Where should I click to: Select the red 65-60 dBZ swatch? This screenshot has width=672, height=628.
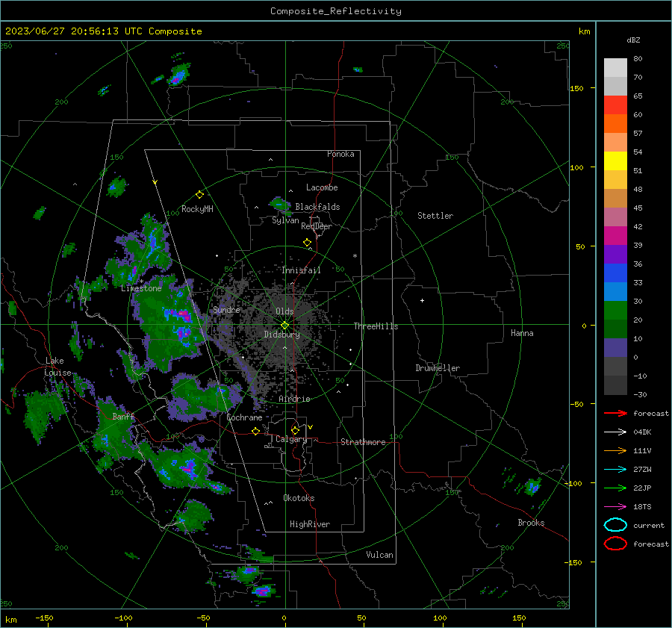pyautogui.click(x=615, y=105)
